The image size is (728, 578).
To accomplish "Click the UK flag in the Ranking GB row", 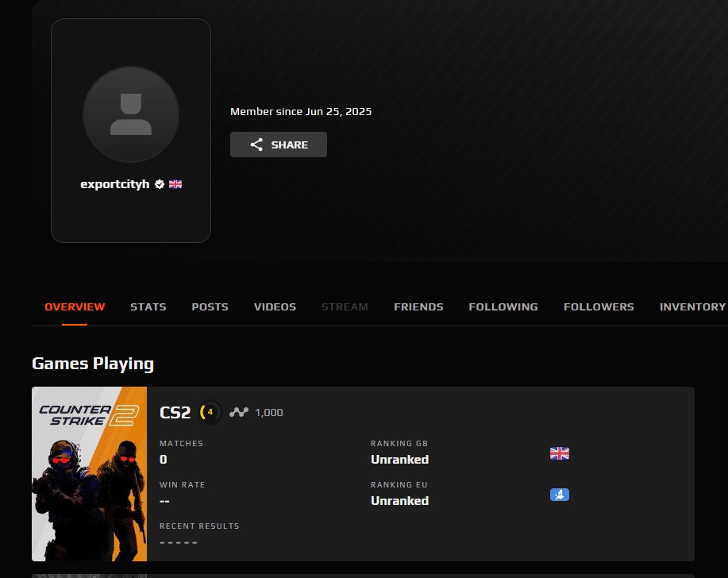I will pos(560,453).
